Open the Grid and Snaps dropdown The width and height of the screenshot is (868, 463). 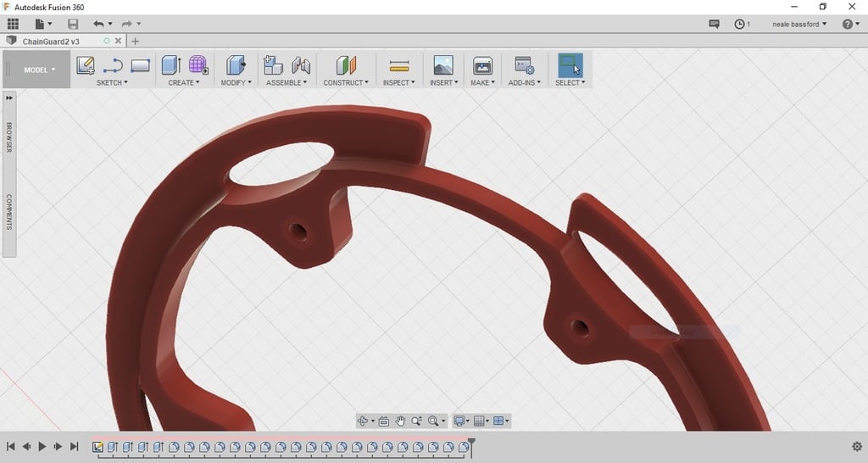pos(481,421)
